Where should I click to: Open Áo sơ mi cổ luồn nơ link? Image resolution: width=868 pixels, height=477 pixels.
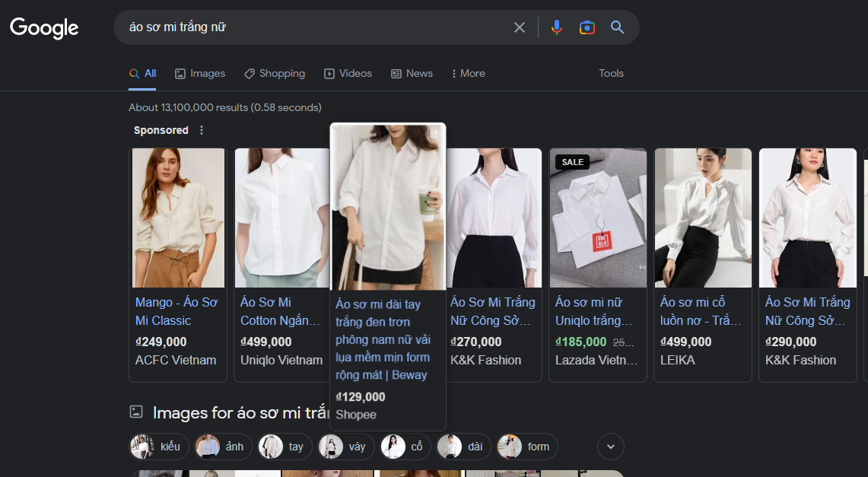pos(701,311)
